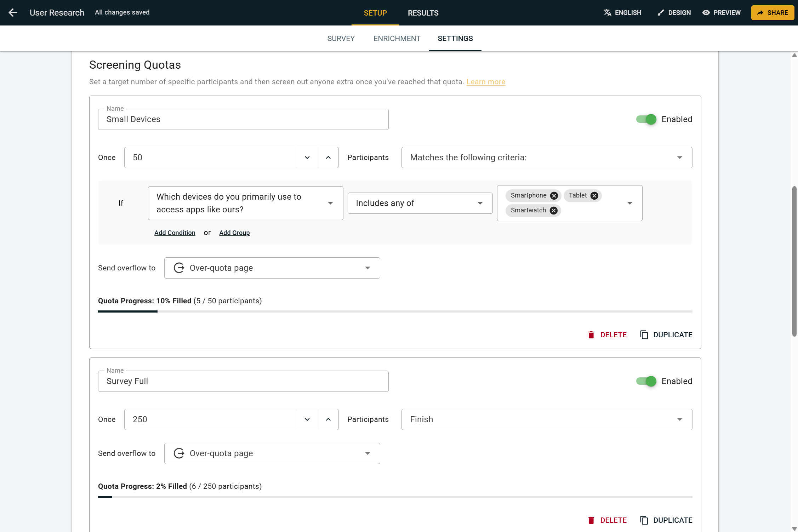Screen dimensions: 798x532
Task: Decrease Survey Full quota of 250
Action: coord(307,419)
